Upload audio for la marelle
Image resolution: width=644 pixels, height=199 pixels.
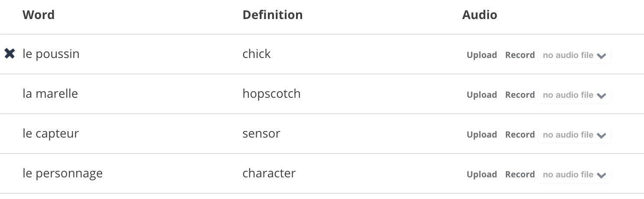(481, 95)
